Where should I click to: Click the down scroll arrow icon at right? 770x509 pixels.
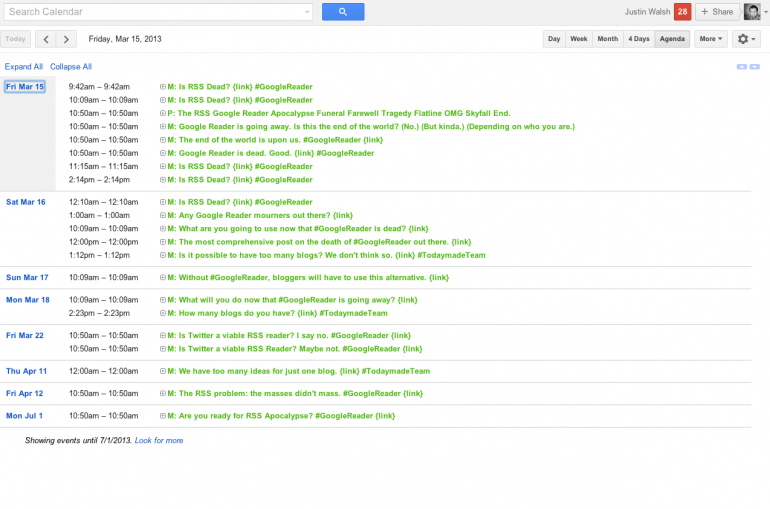[754, 67]
